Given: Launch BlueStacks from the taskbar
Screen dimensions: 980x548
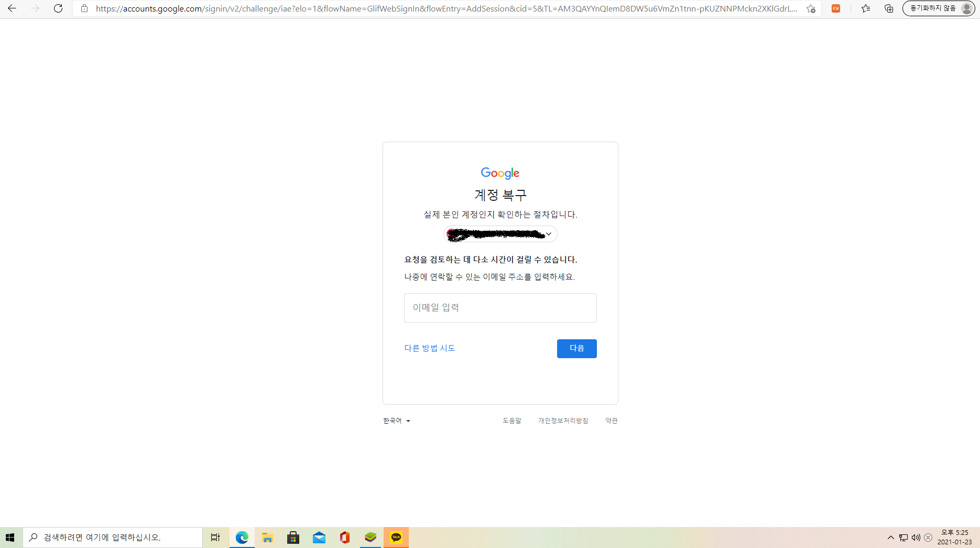Looking at the screenshot, I should [370, 537].
